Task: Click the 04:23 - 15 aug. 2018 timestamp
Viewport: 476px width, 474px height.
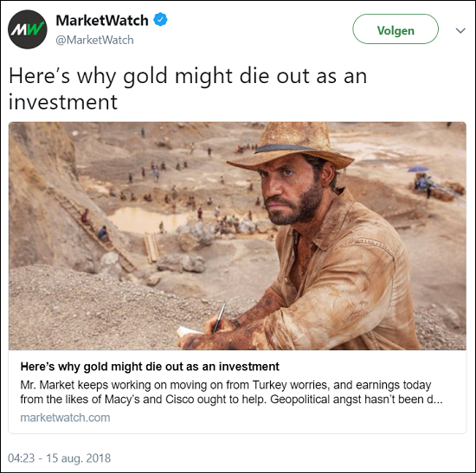Action: (x=59, y=458)
